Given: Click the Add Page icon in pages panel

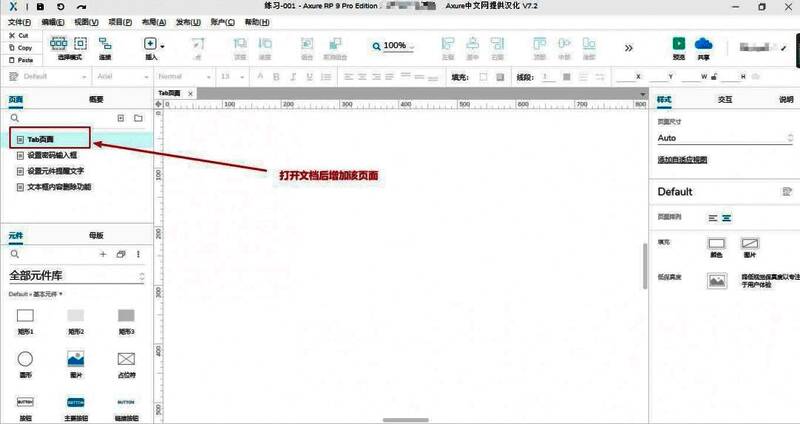Looking at the screenshot, I should click(121, 118).
